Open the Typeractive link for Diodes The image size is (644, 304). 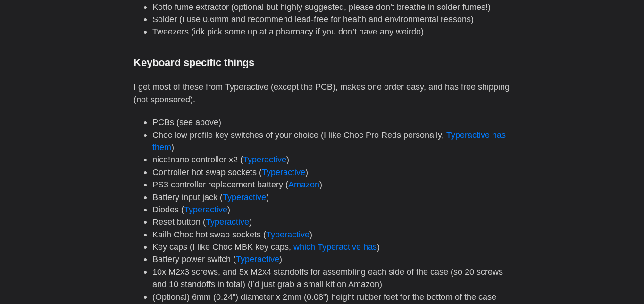tap(205, 210)
